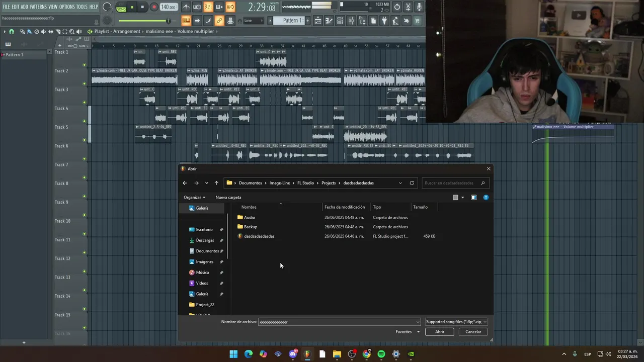
Task: Select the Audio folder
Action: tap(249, 217)
